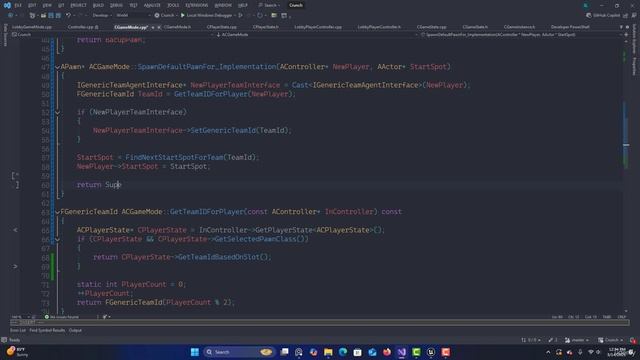Open Microsoft Edge from taskbar
This screenshot has width=640, height=360.
343,352
